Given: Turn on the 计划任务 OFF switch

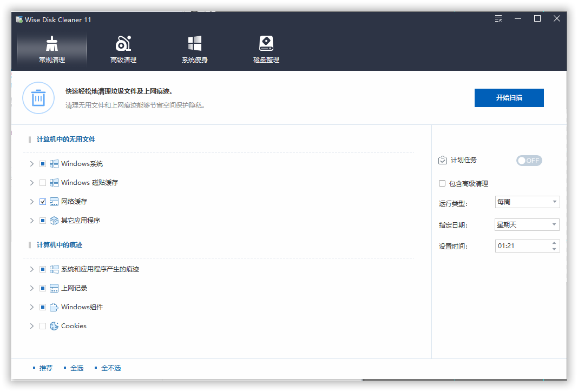Looking at the screenshot, I should [x=529, y=161].
